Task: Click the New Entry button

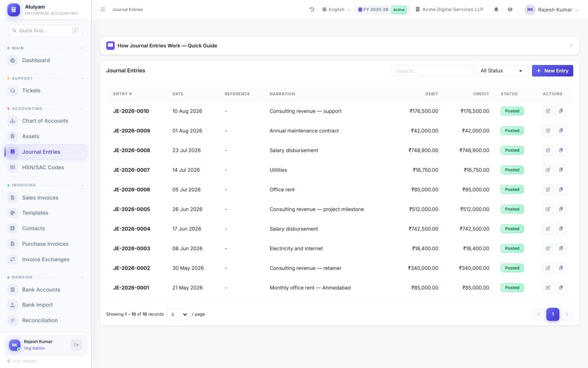Action: (x=553, y=71)
